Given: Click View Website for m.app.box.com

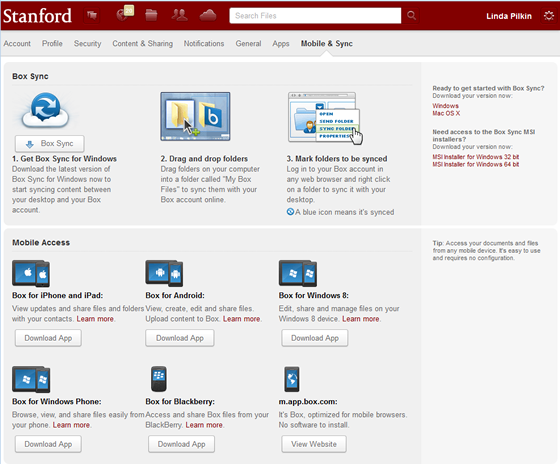Looking at the screenshot, I should point(314,444).
